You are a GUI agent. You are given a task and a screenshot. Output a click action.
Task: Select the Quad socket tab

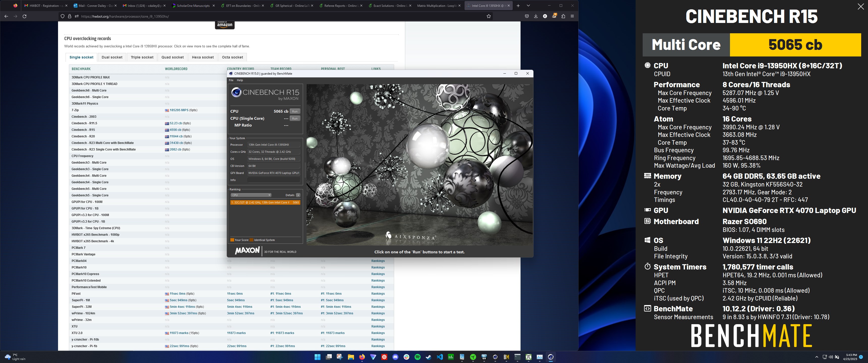pos(173,57)
